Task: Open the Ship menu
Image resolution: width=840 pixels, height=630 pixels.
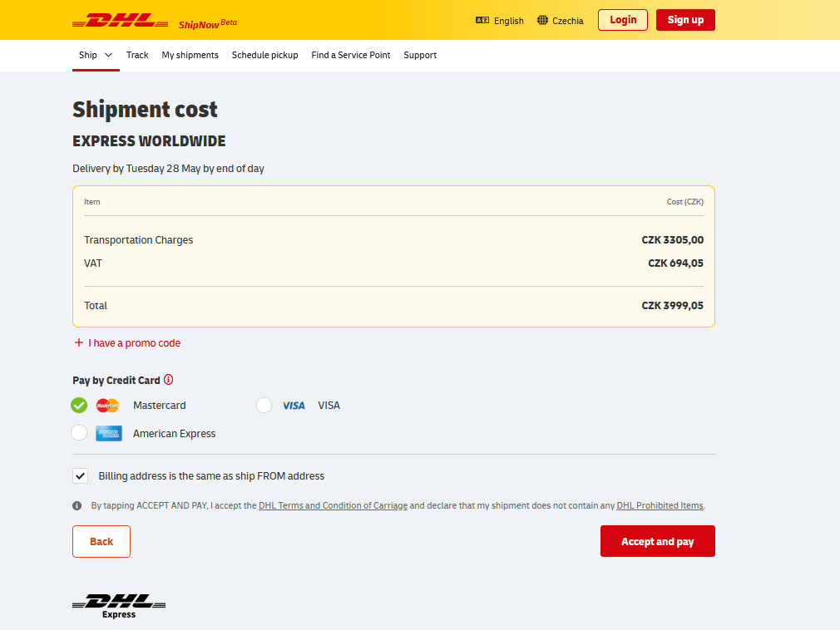Action: [x=96, y=55]
